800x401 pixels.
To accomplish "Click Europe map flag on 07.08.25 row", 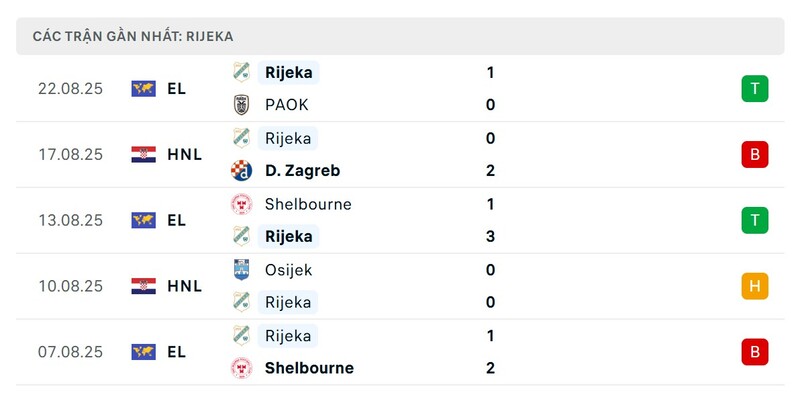I will (143, 352).
